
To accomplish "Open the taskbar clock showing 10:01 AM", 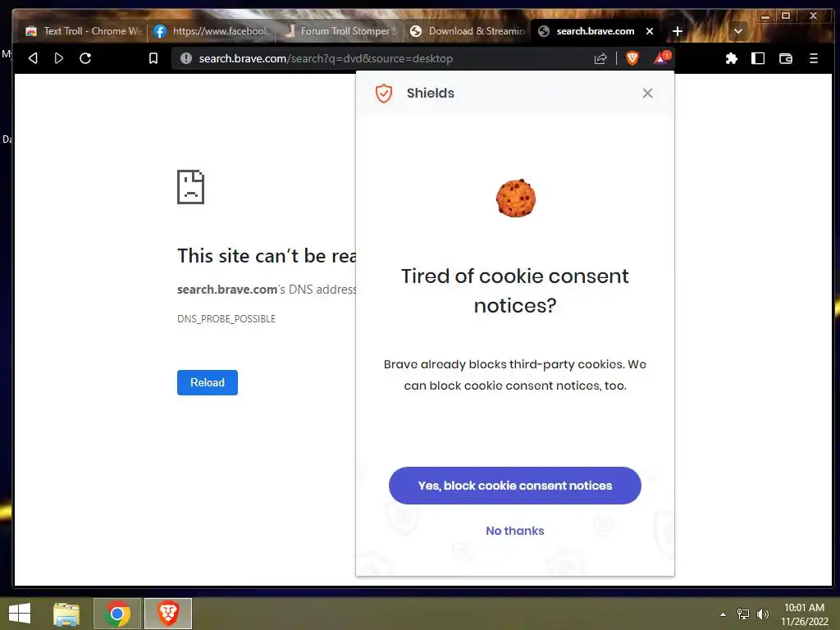I will [804, 614].
